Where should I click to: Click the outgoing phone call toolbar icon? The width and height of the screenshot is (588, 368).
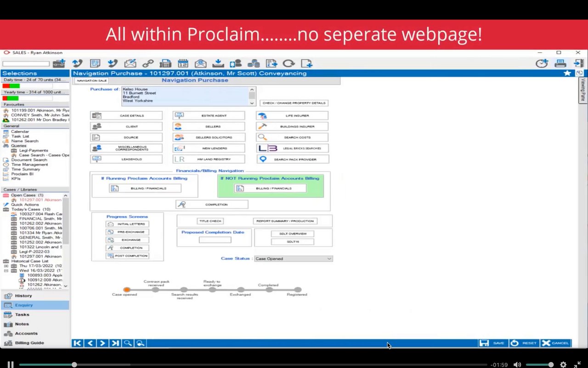pos(77,63)
